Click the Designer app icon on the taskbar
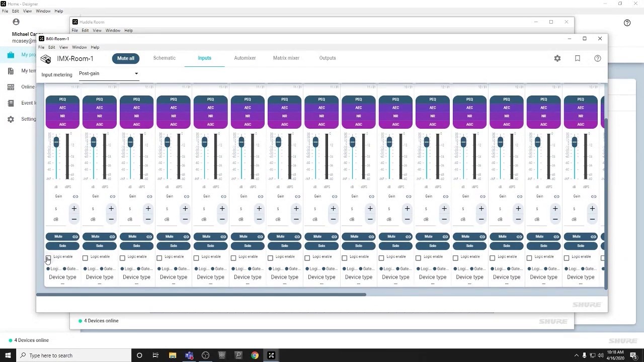 271,355
